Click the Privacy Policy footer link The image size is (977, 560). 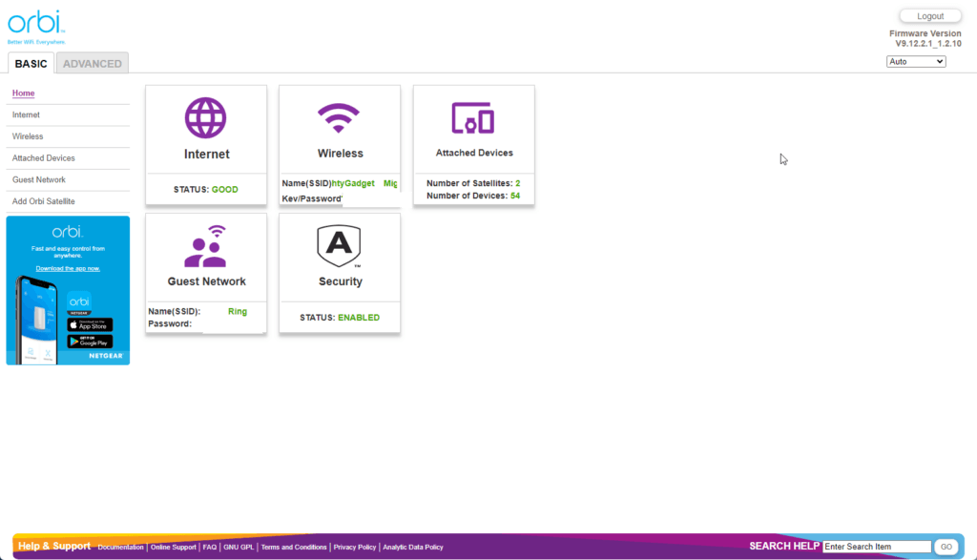tap(355, 548)
